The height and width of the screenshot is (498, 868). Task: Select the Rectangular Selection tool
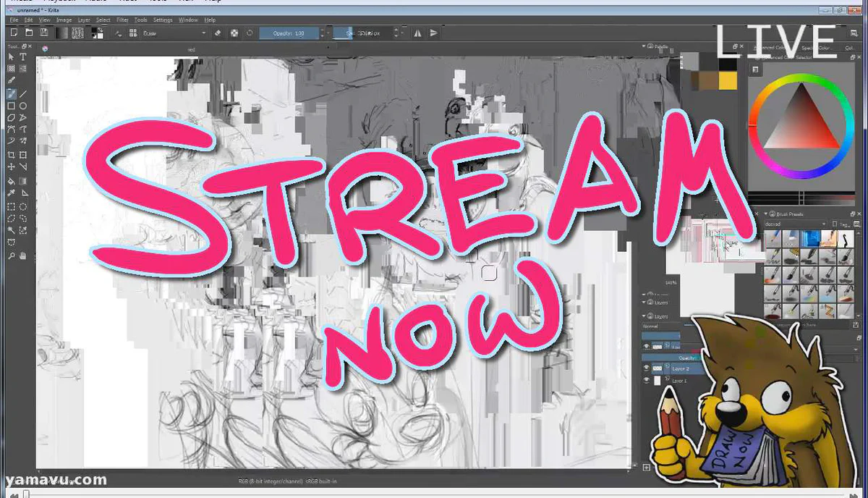12,206
